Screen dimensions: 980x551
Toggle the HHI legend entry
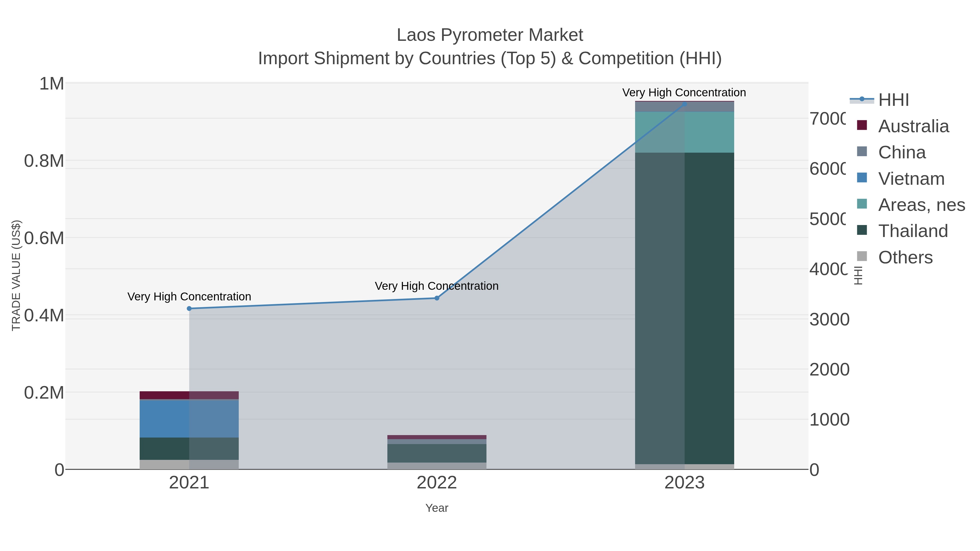click(879, 100)
